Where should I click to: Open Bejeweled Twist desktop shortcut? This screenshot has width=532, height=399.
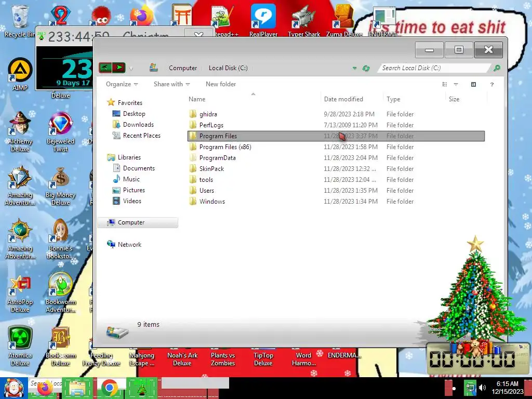pos(60,131)
